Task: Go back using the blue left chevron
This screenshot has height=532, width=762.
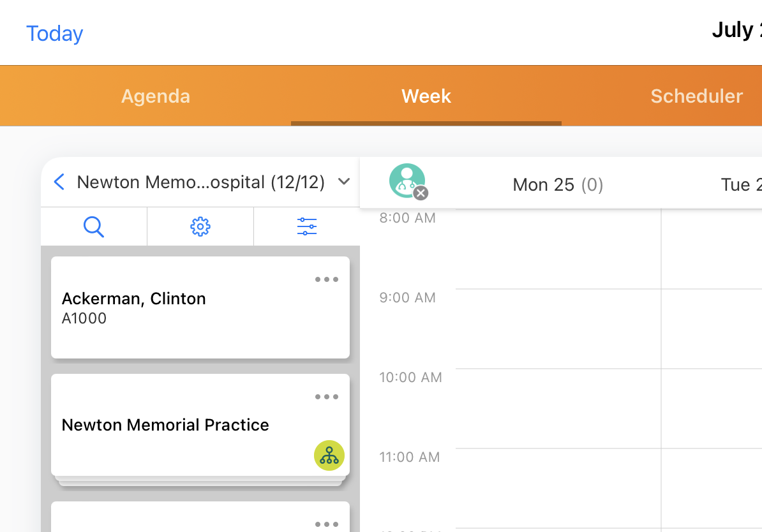Action: 59,182
